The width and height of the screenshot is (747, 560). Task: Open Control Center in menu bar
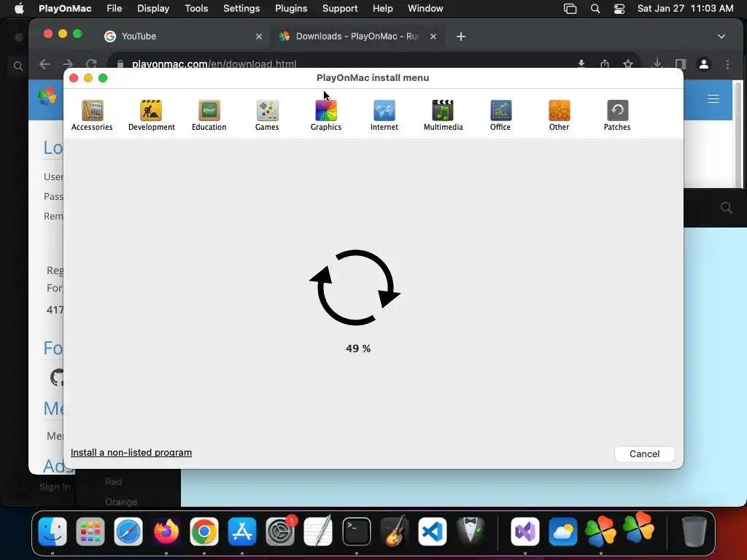(x=619, y=9)
